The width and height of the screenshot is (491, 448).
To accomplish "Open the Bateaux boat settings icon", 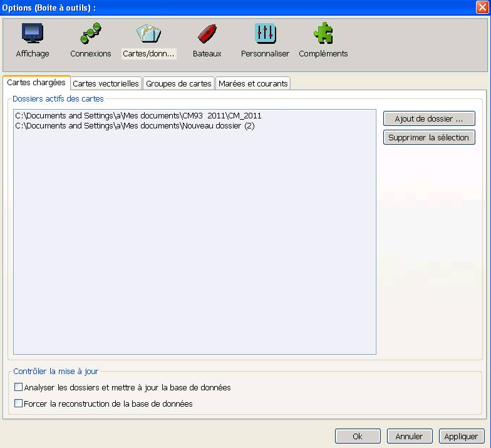I will pos(207,34).
